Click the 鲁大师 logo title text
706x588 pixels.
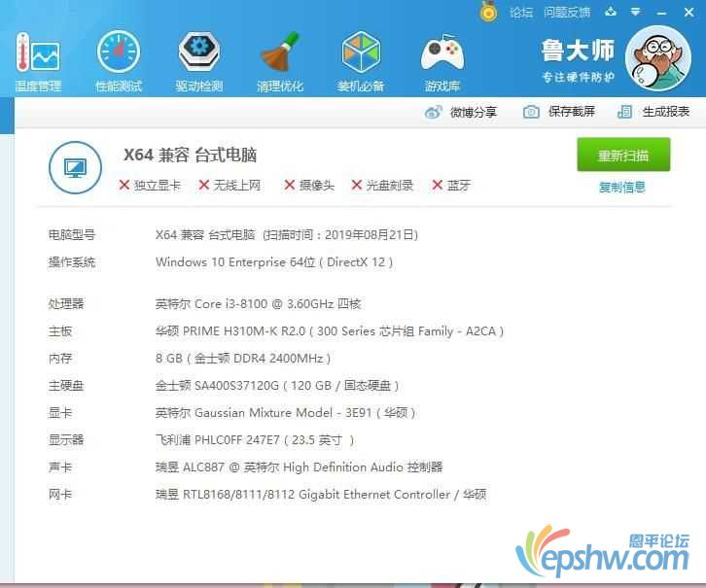point(578,51)
